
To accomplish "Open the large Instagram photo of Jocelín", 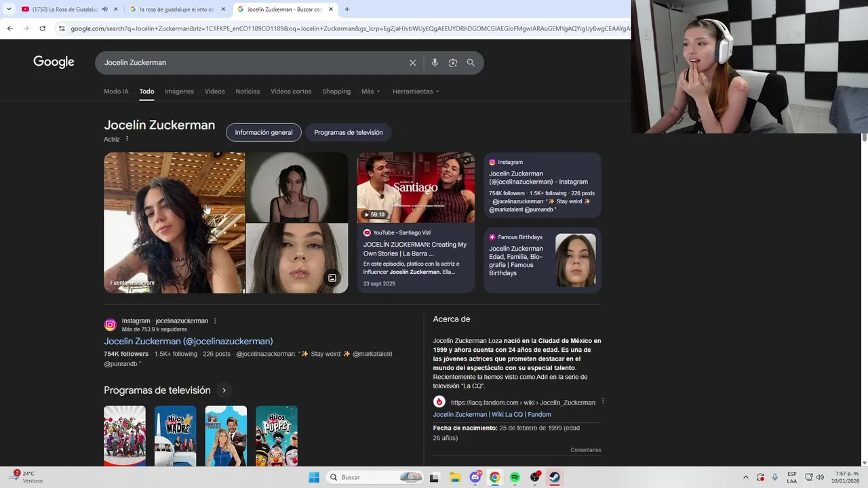I will point(174,223).
